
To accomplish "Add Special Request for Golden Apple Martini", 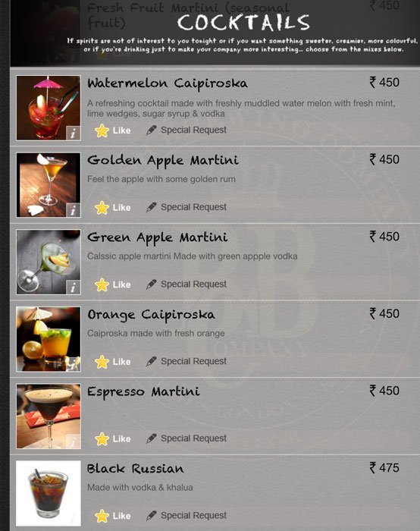I will (x=186, y=207).
